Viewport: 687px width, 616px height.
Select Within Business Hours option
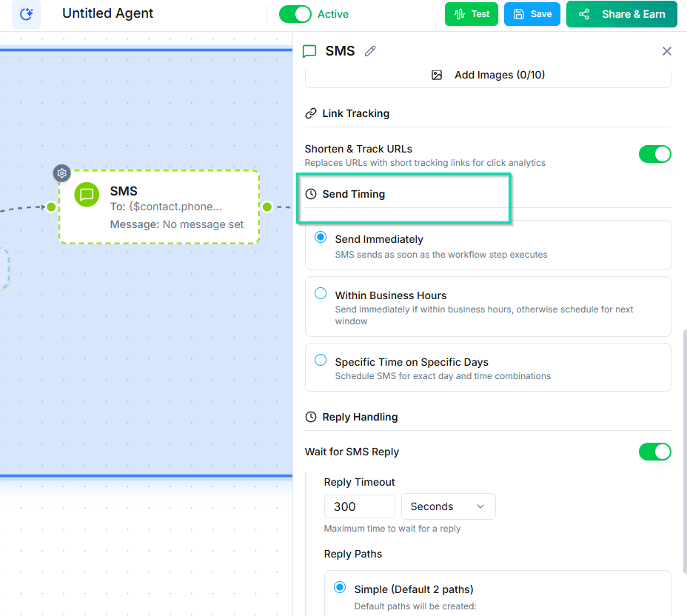click(321, 294)
